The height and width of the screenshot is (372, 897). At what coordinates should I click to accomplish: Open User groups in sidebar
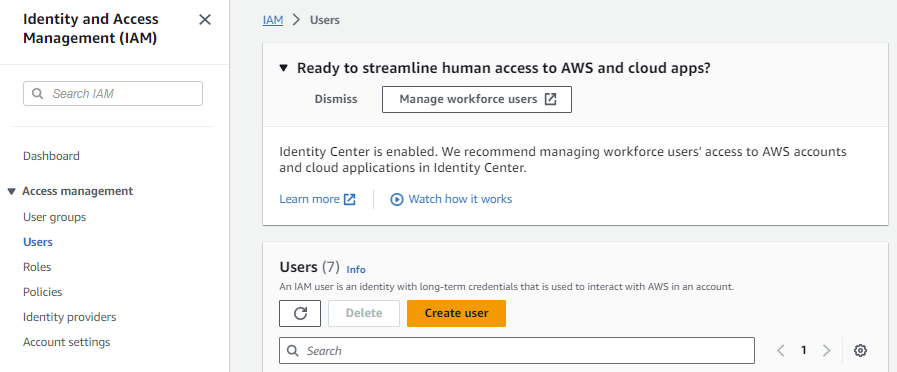[54, 217]
